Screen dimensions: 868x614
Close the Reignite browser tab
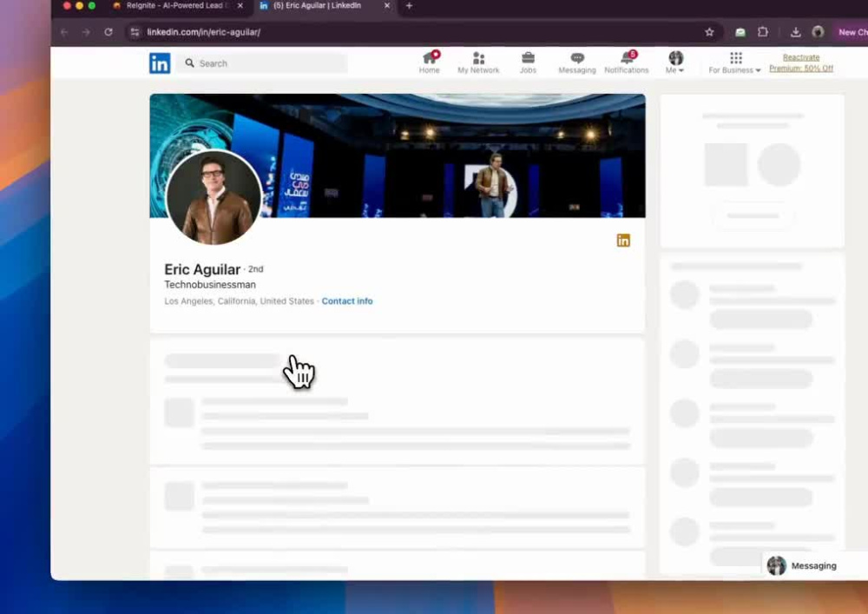pyautogui.click(x=240, y=5)
